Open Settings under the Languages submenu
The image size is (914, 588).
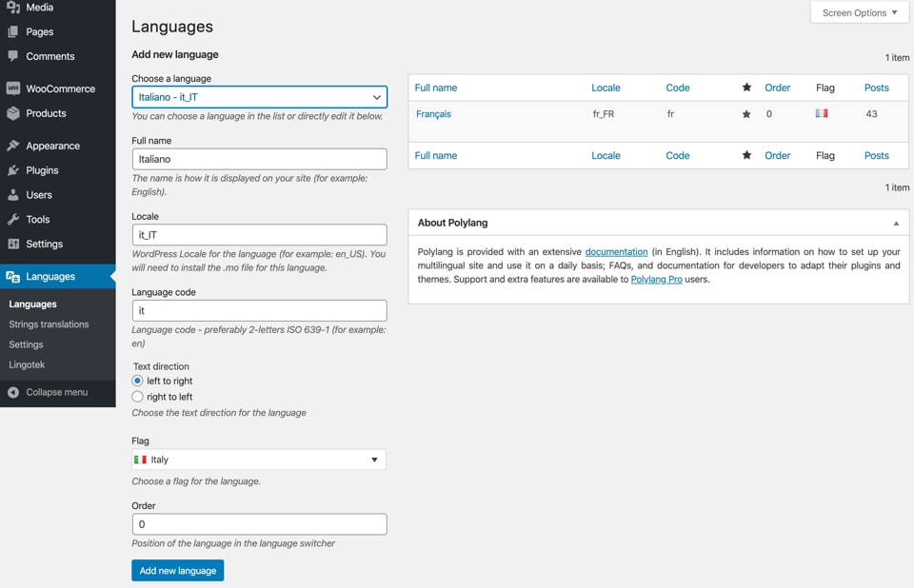point(27,344)
